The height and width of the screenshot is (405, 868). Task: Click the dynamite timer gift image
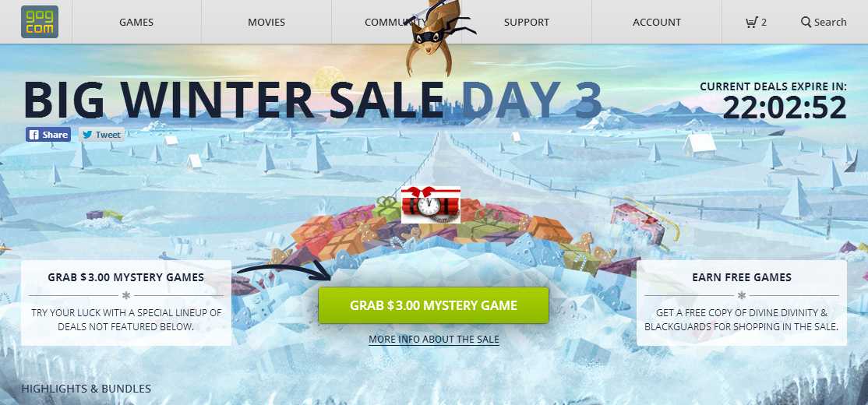tap(431, 205)
